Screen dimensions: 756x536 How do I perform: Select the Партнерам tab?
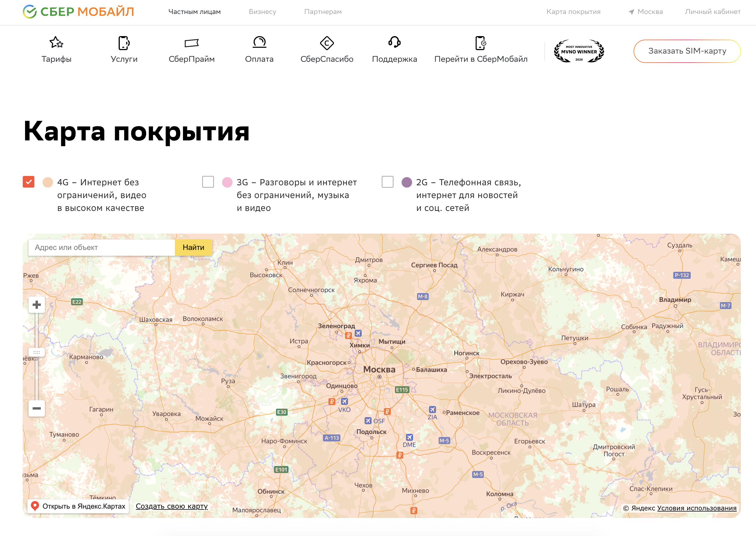coord(323,12)
